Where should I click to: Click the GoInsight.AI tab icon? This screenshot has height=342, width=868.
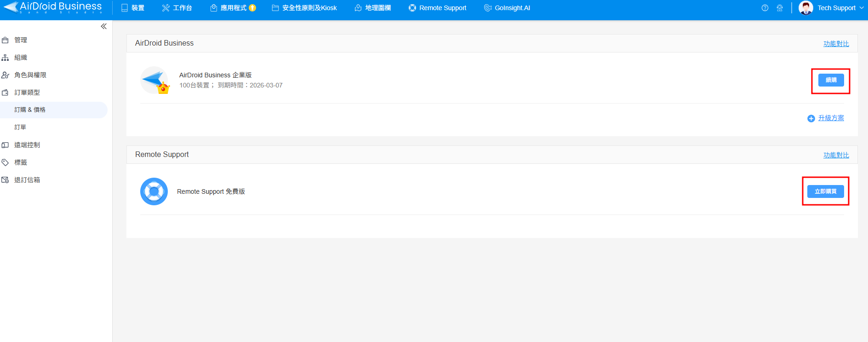pos(488,8)
